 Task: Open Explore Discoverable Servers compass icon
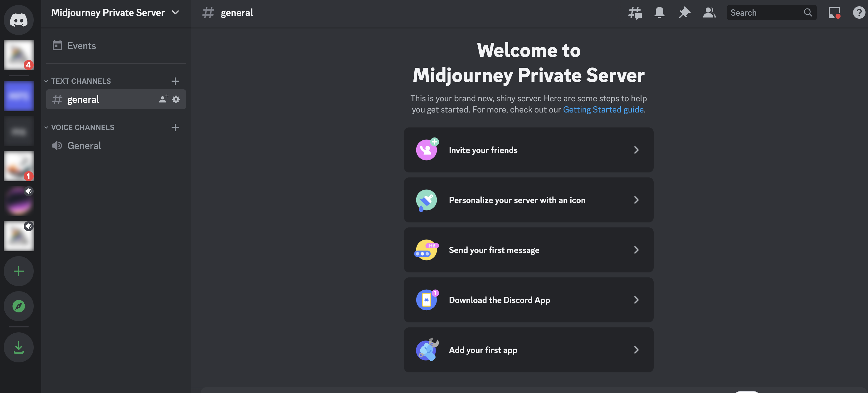tap(18, 306)
